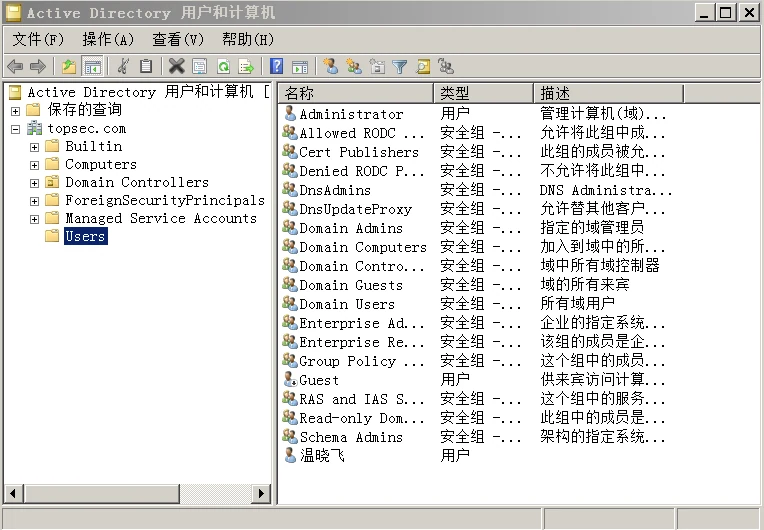Click the tree horizontal scrollbar thumb
This screenshot has height=530, width=764.
pos(102,493)
